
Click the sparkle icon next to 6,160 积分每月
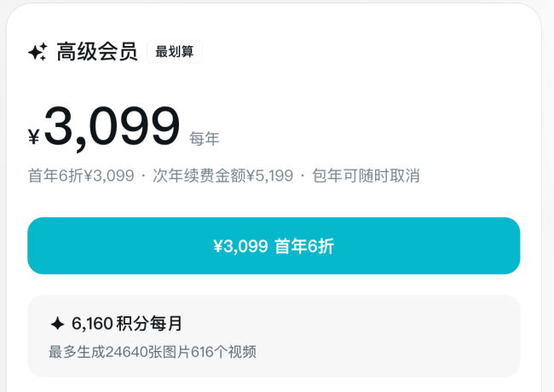pyautogui.click(x=57, y=324)
